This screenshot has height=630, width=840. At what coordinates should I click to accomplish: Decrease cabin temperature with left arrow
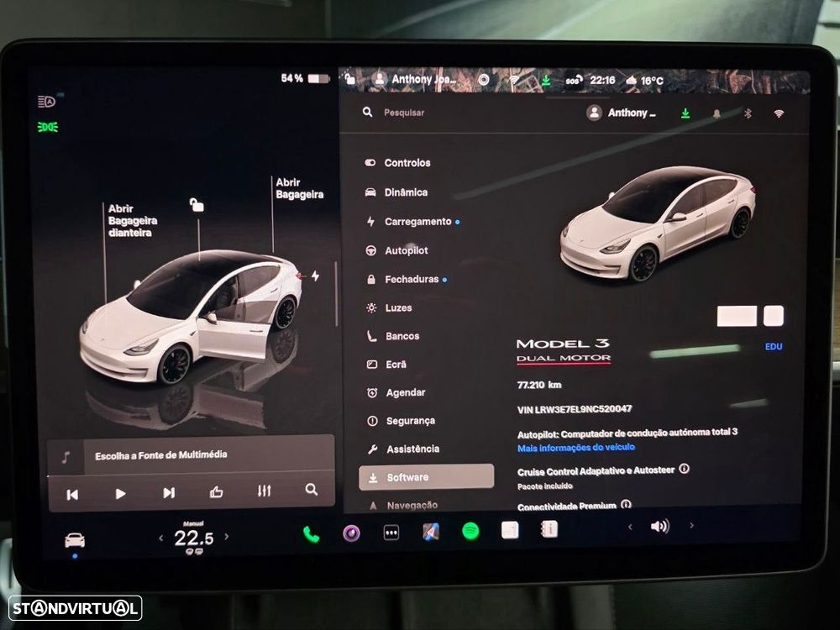(x=161, y=538)
